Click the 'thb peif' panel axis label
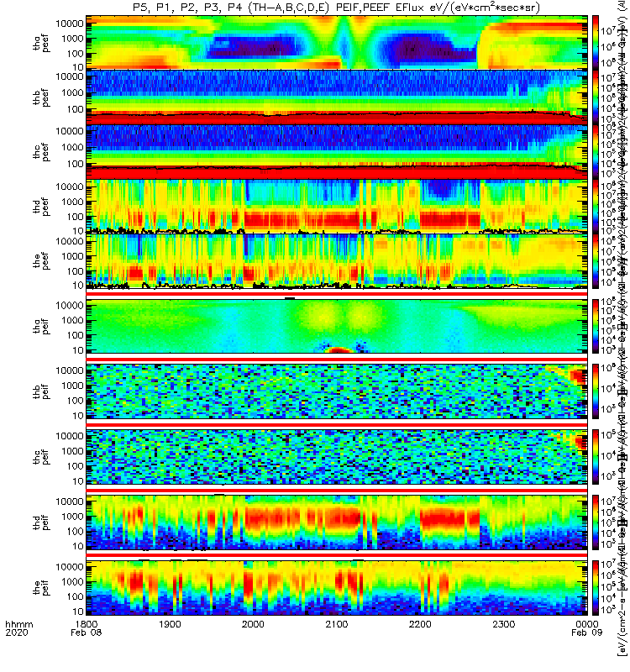This screenshot has width=630, height=672. coord(41,391)
